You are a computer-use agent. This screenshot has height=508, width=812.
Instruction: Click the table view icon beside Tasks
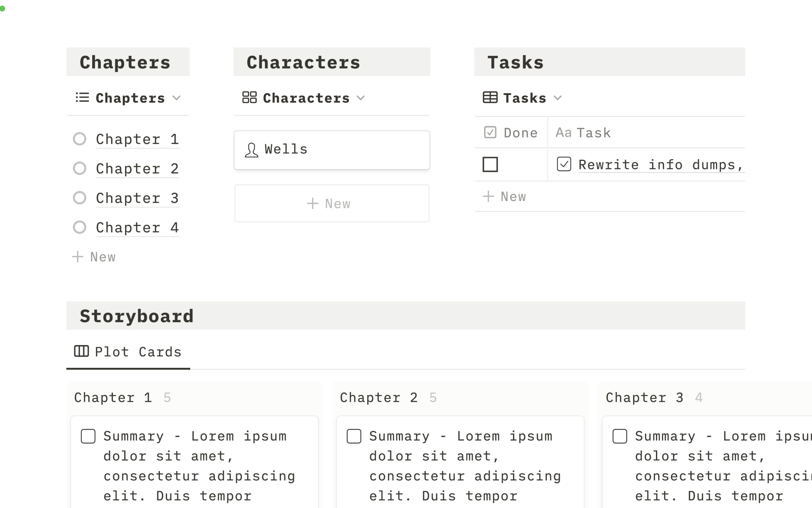(490, 98)
